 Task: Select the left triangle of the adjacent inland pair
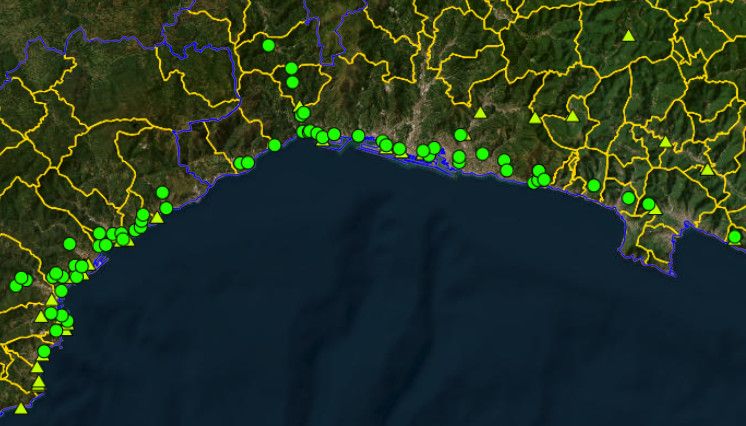click(534, 118)
